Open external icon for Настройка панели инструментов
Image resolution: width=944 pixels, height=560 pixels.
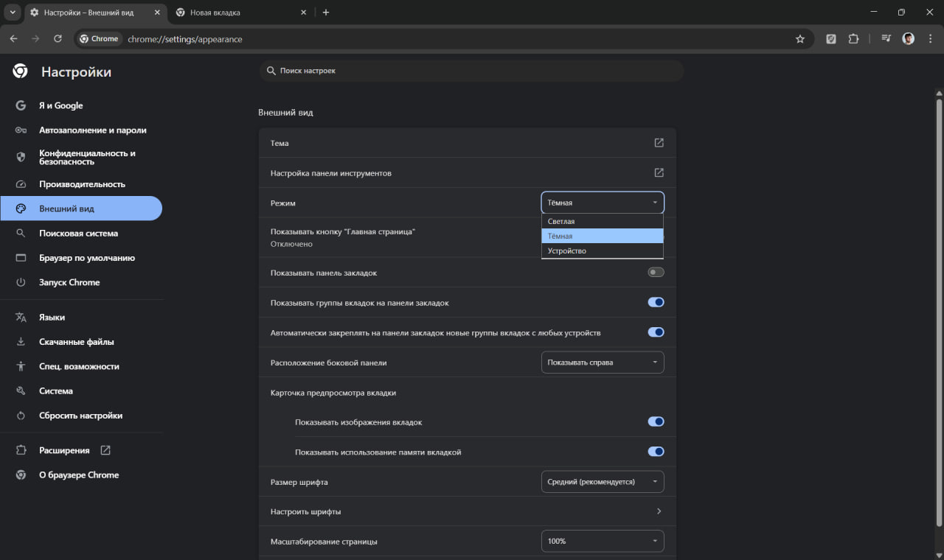click(659, 173)
